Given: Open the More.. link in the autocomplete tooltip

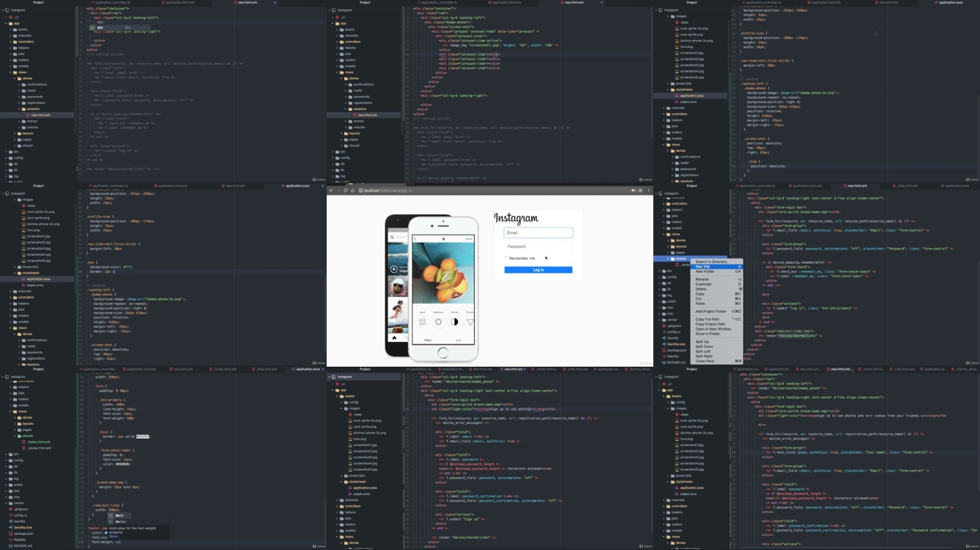Looking at the screenshot, I should point(114,536).
